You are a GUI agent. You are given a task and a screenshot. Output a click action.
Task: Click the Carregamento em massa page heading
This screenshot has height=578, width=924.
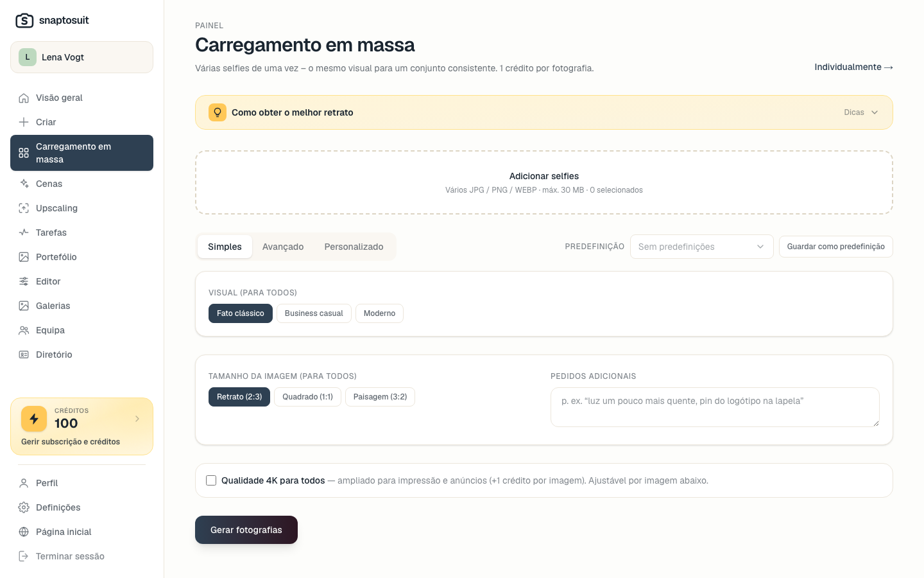coord(305,45)
